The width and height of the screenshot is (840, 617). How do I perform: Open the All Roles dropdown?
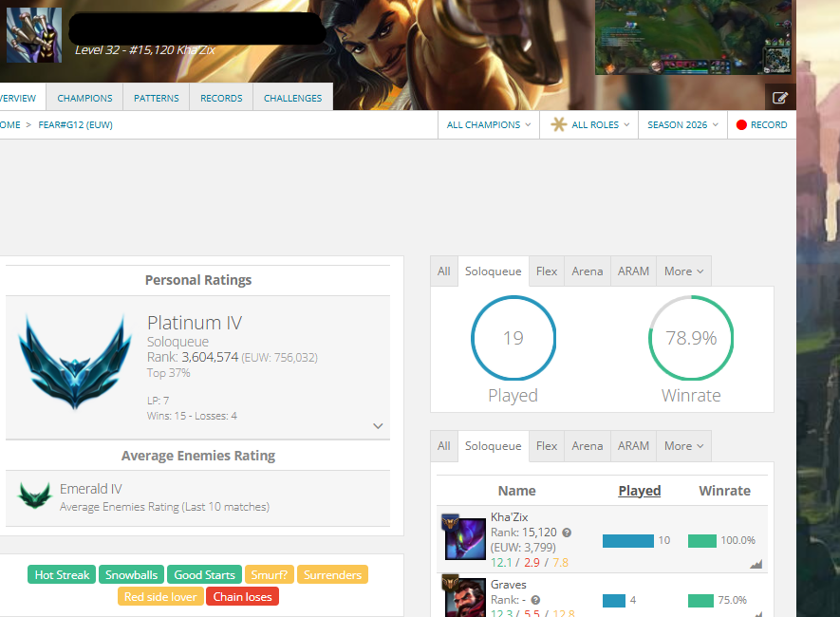tap(589, 124)
